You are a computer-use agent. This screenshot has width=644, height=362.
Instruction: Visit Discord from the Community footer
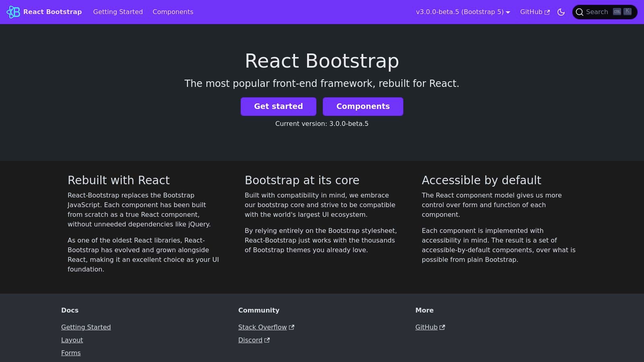(x=250, y=340)
